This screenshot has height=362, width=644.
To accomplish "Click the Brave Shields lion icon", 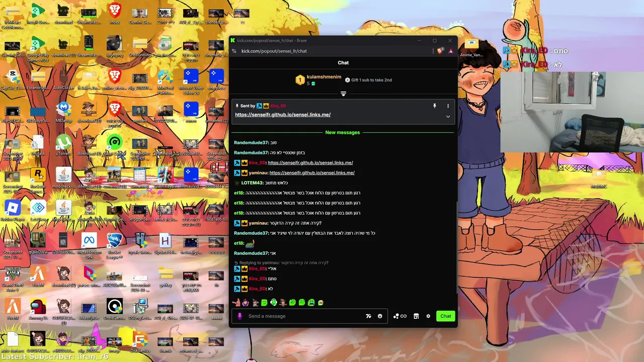I will (440, 51).
